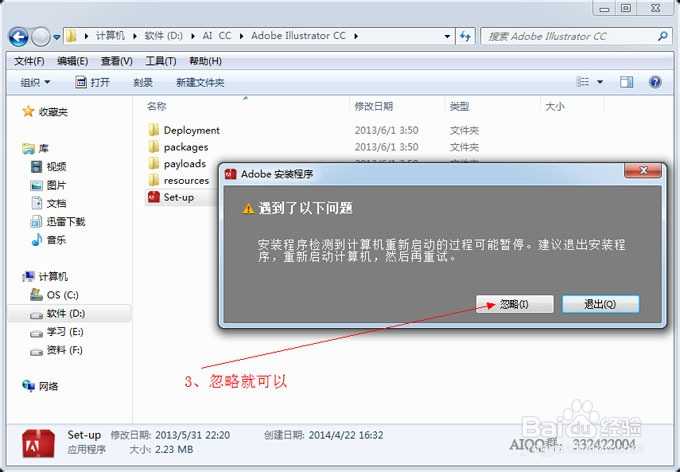Click 库 in the navigation pane
680x472 pixels.
35,149
